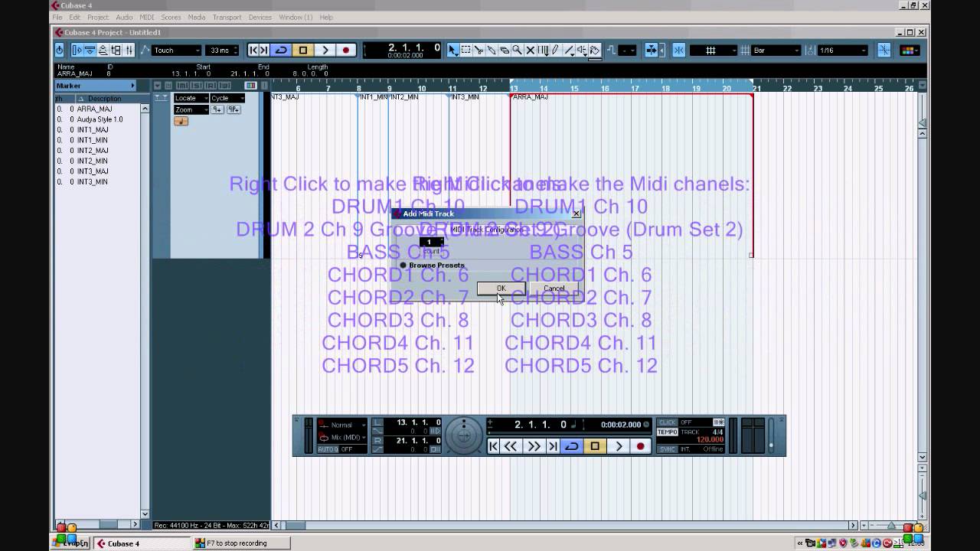Open the track color selector
This screenshot has height=551, width=980.
pyautogui.click(x=910, y=51)
